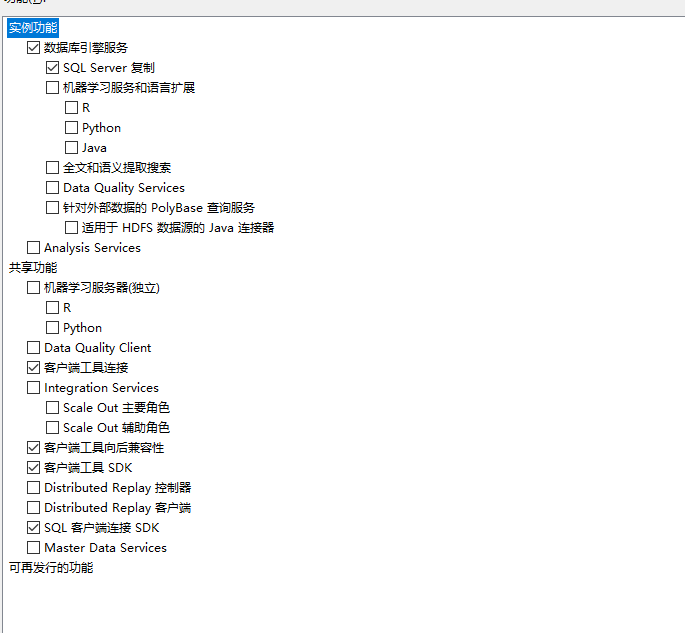Select the Data Quality Client label text
The image size is (685, 633).
[97, 348]
